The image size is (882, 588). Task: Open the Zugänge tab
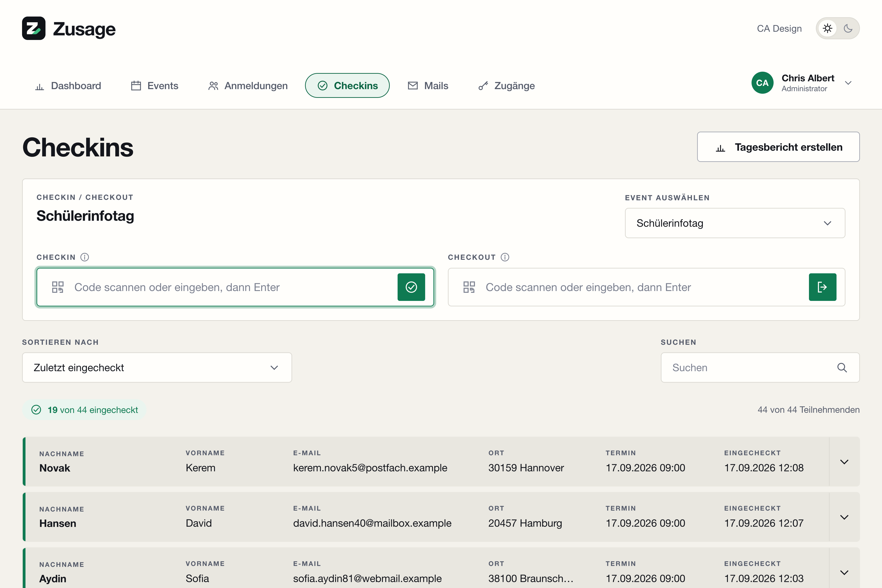coord(507,86)
